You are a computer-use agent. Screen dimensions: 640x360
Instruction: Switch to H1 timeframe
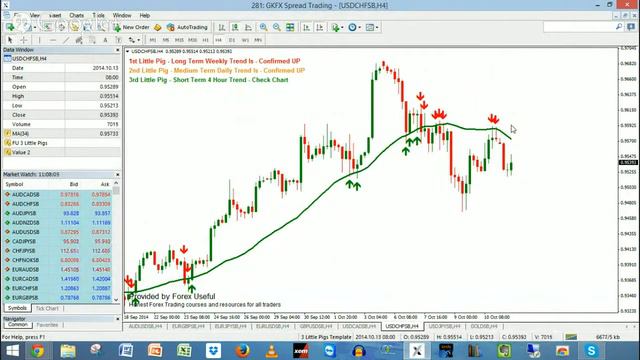click(x=205, y=40)
